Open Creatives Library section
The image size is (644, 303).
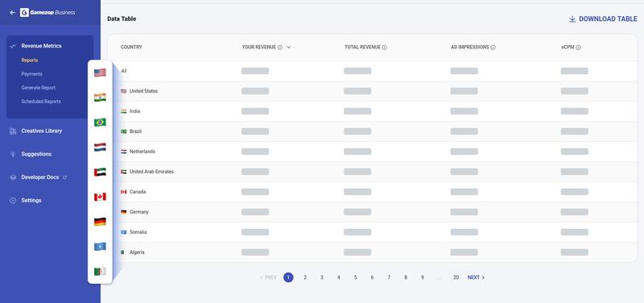coord(41,131)
